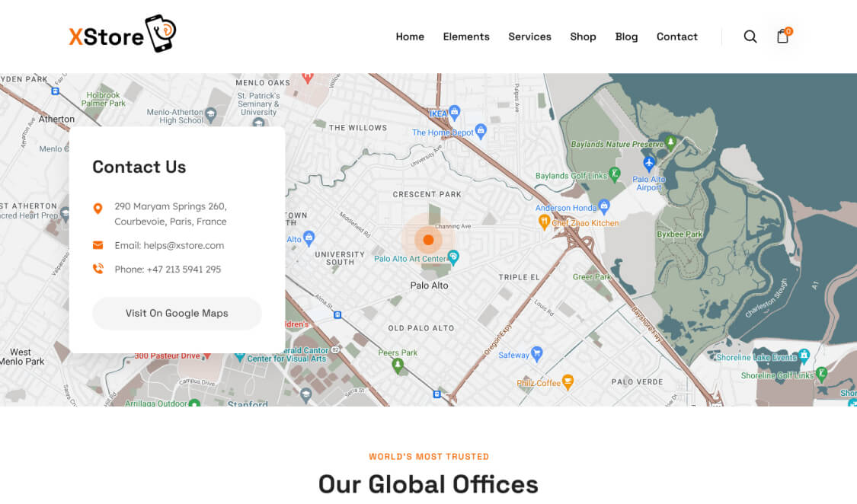Click the OLD PALO ALTO label
Viewport: 857px width, 504px height.
point(421,328)
